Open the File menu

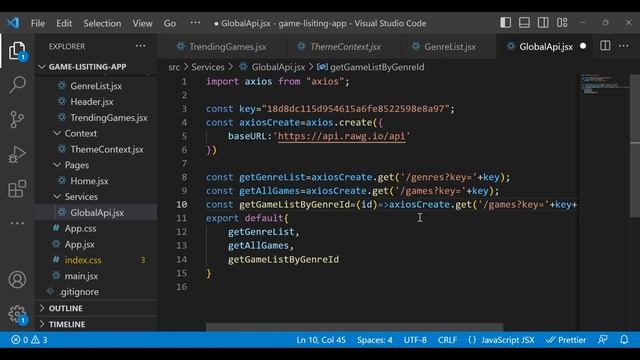[x=38, y=23]
